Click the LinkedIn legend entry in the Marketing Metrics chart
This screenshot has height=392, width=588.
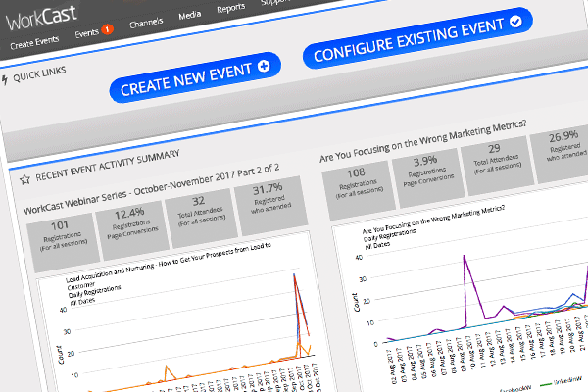point(561,382)
